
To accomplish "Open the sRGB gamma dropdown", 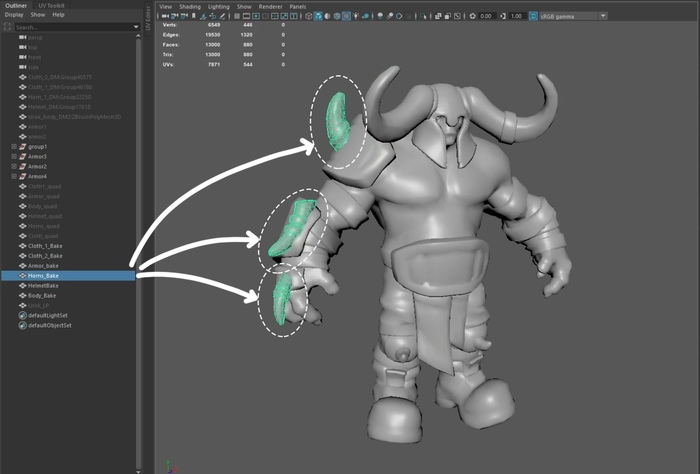I will click(574, 16).
